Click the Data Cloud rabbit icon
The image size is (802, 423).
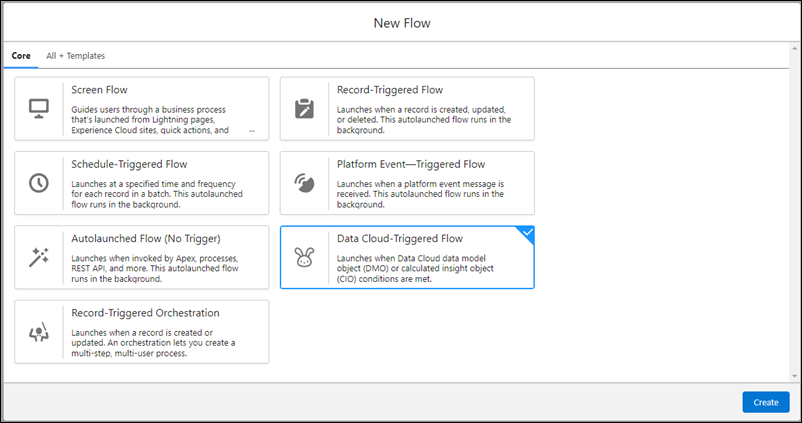pyautogui.click(x=304, y=257)
